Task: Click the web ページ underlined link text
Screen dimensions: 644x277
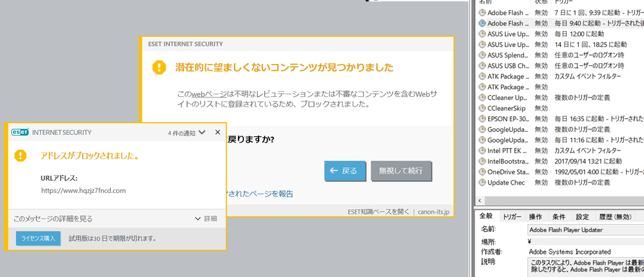Action: click(x=209, y=94)
